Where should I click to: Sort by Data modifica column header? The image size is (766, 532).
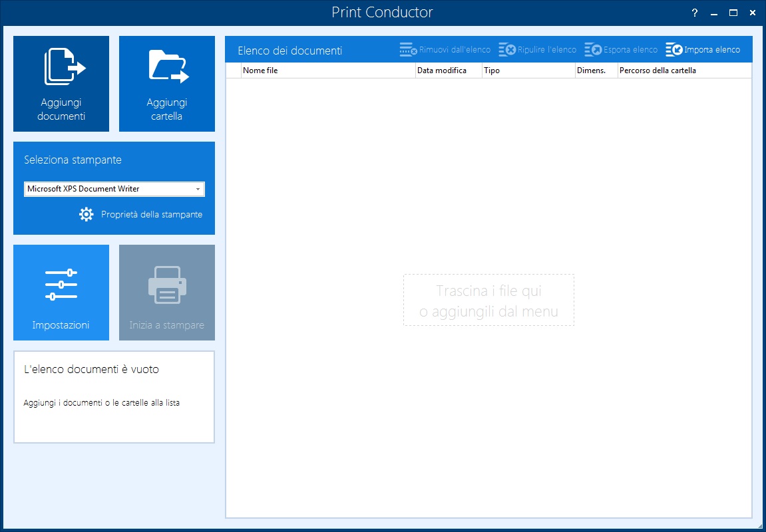(449, 70)
